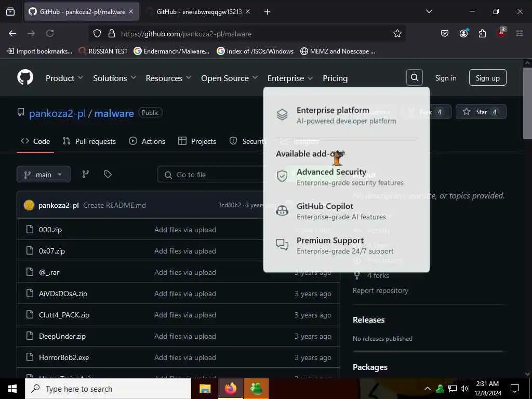Open File Explorer from the taskbar
532x399 pixels.
click(x=205, y=389)
